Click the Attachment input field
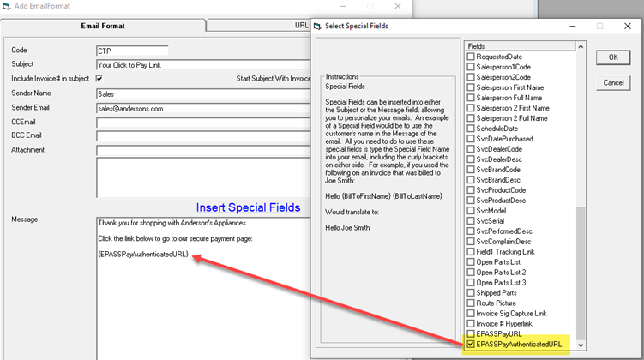Image resolution: width=644 pixels, height=360 pixels. coord(204,151)
